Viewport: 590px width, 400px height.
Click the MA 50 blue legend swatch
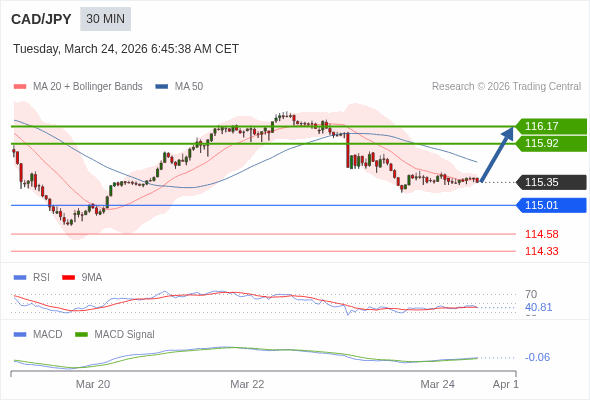tap(162, 87)
